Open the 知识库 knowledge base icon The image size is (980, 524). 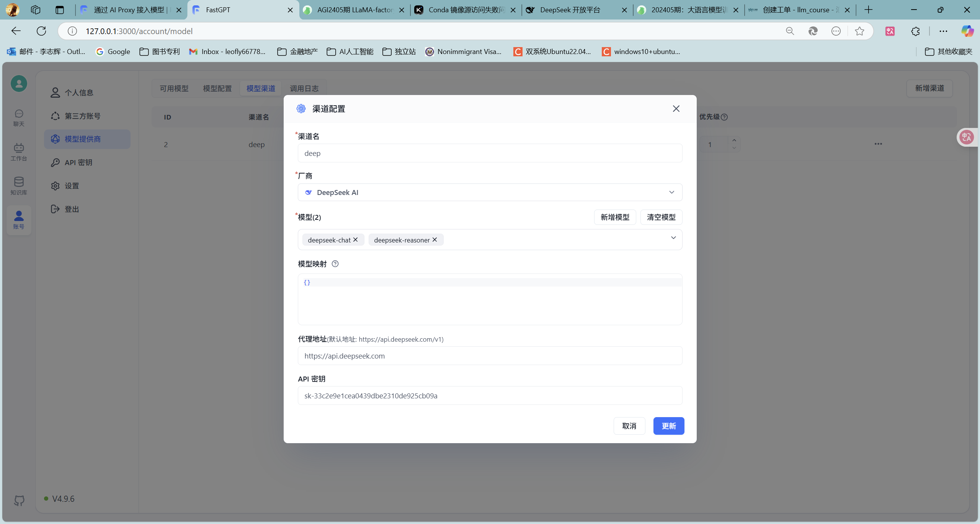pos(19,186)
